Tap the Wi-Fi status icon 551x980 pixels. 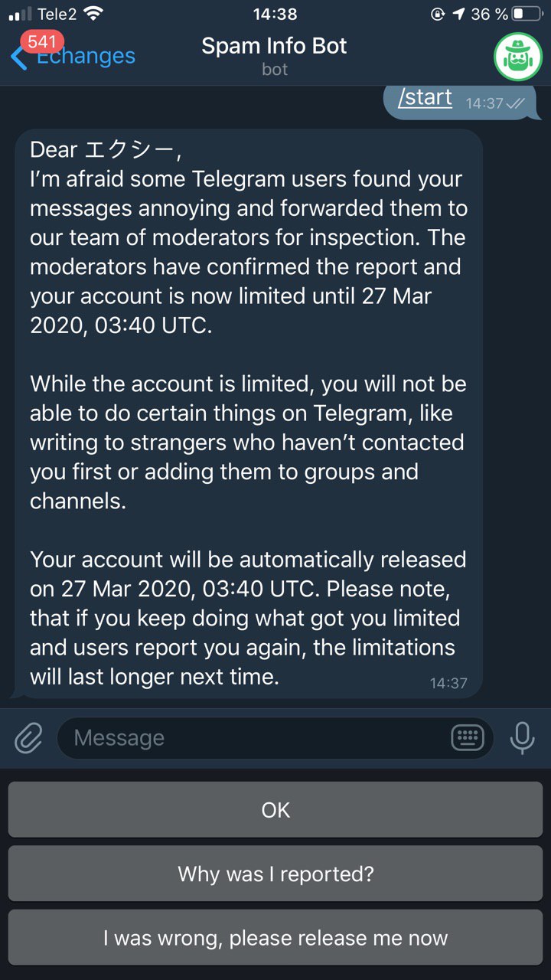(93, 14)
